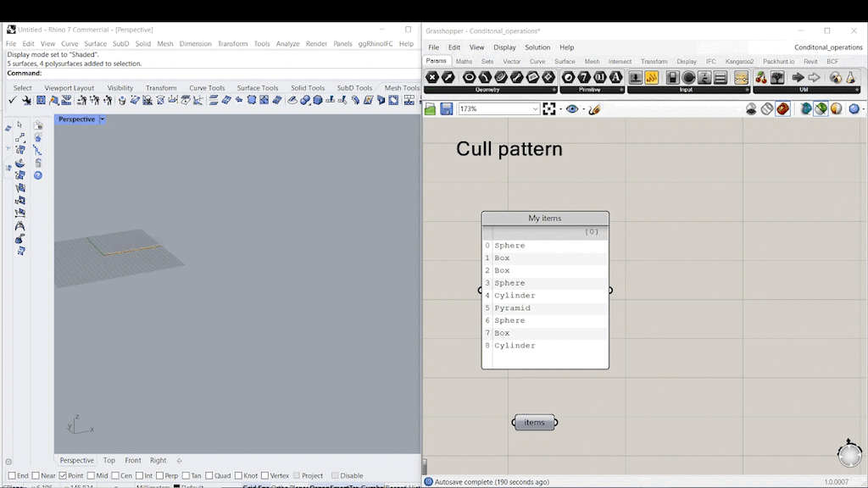868x488 pixels.
Task: Open dropdown arrow beside the blue sphere icon
Action: (864, 109)
